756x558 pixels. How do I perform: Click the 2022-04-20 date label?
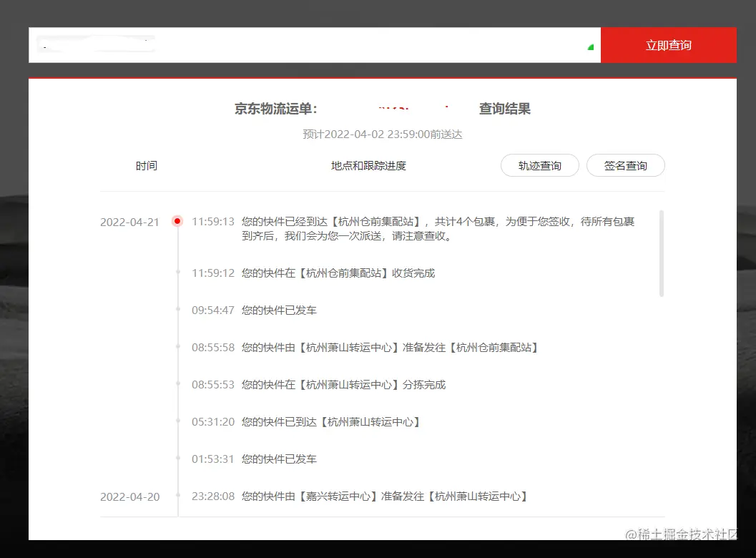[129, 496]
